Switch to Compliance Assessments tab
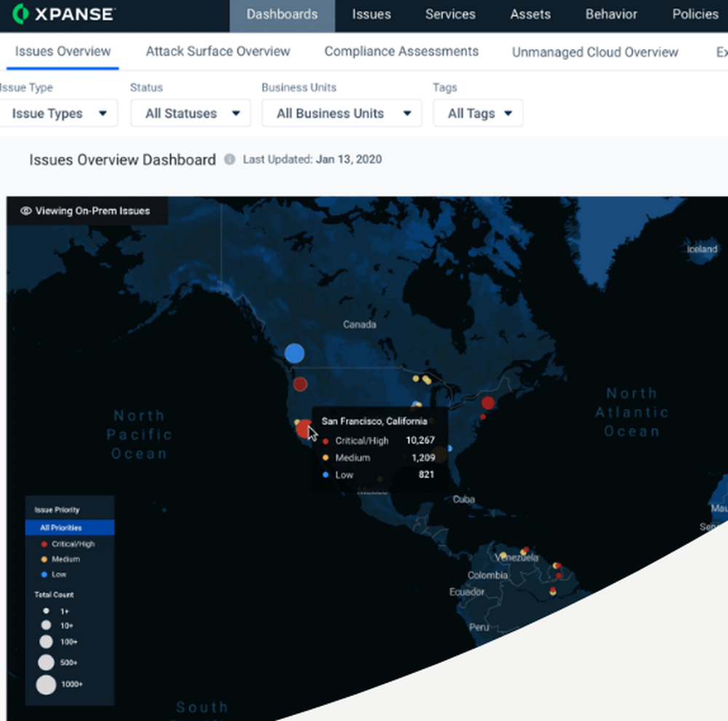The image size is (728, 721). tap(401, 52)
